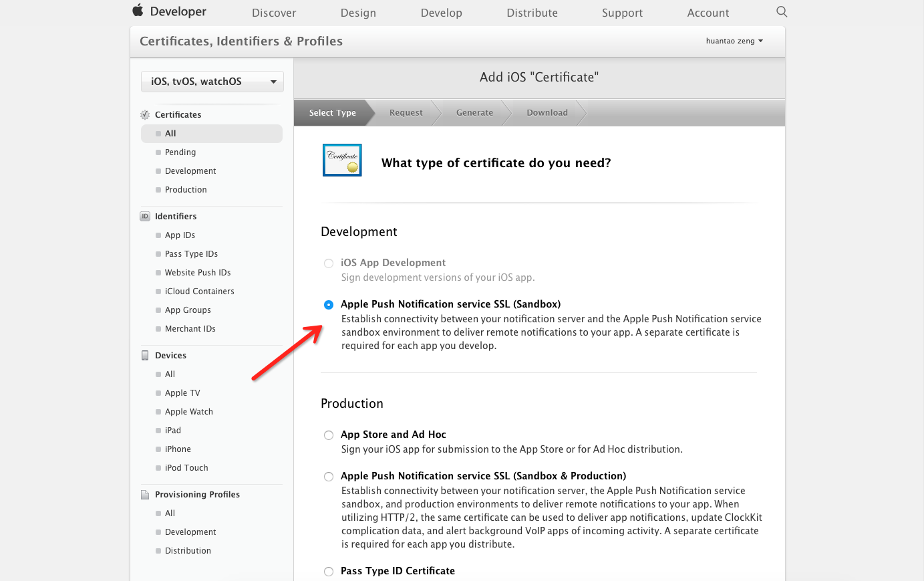Open Development under Certificates
924x581 pixels.
(x=190, y=171)
